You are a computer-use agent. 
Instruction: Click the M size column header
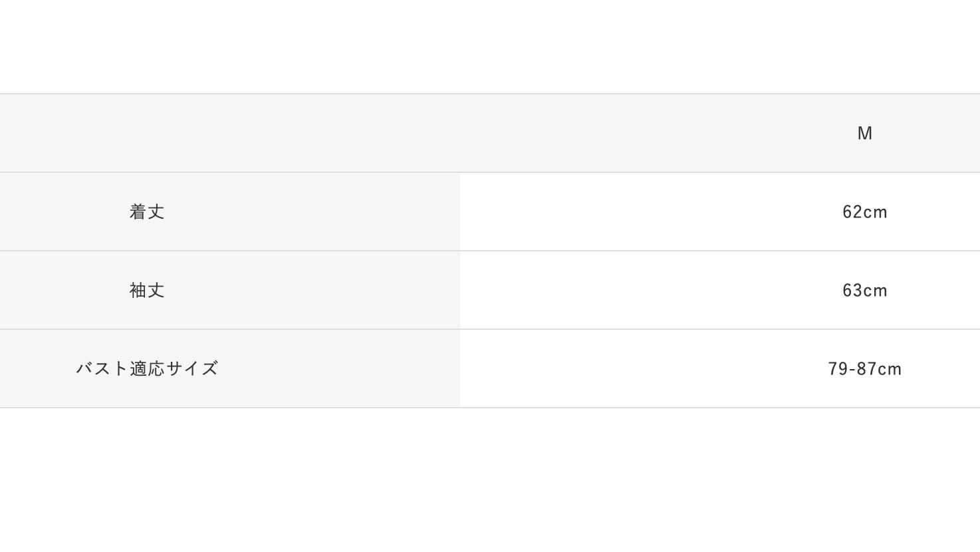(864, 133)
